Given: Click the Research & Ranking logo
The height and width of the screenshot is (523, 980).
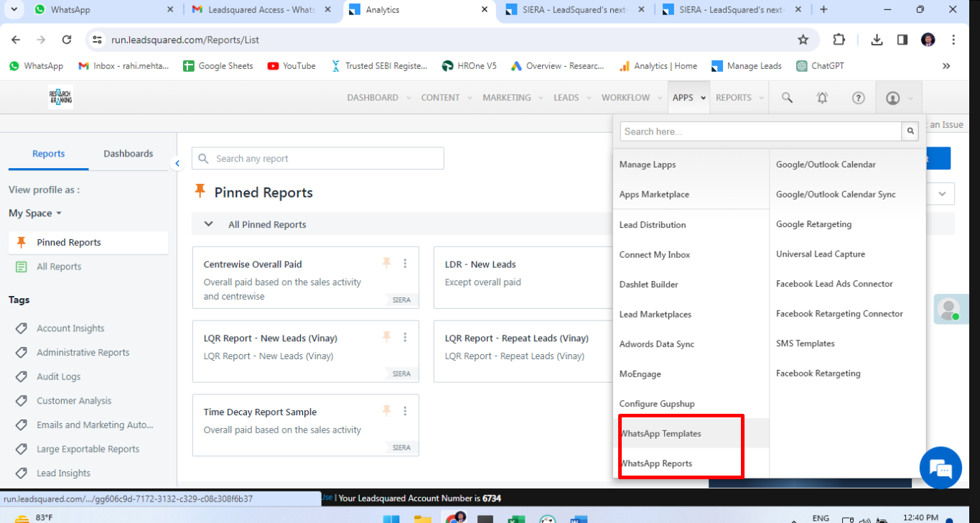Looking at the screenshot, I should click(60, 98).
